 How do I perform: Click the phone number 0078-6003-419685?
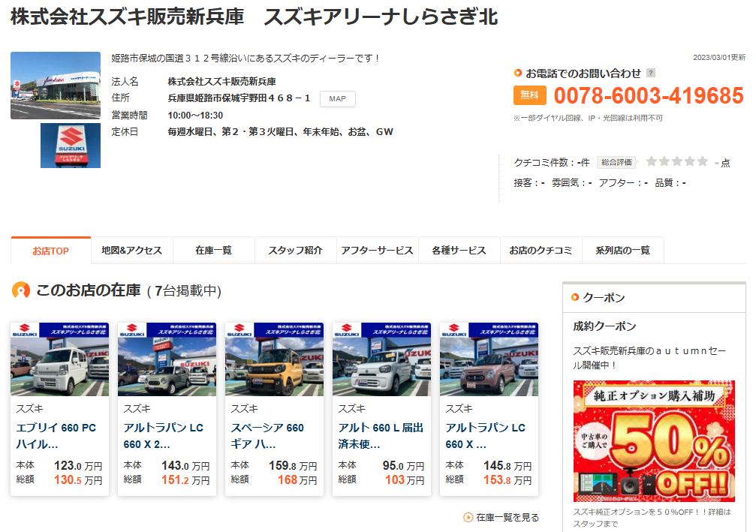point(649,95)
